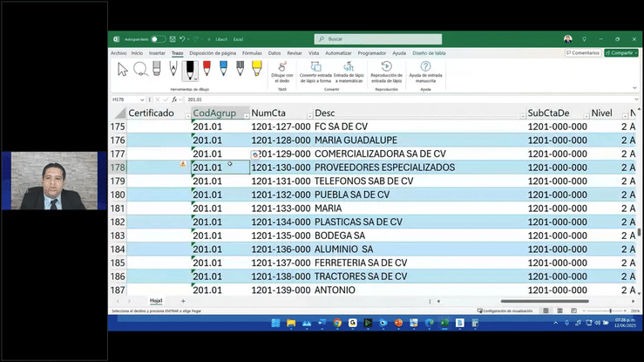The width and height of the screenshot is (644, 362).
Task: Switch to the Datos tab
Action: [x=275, y=53]
